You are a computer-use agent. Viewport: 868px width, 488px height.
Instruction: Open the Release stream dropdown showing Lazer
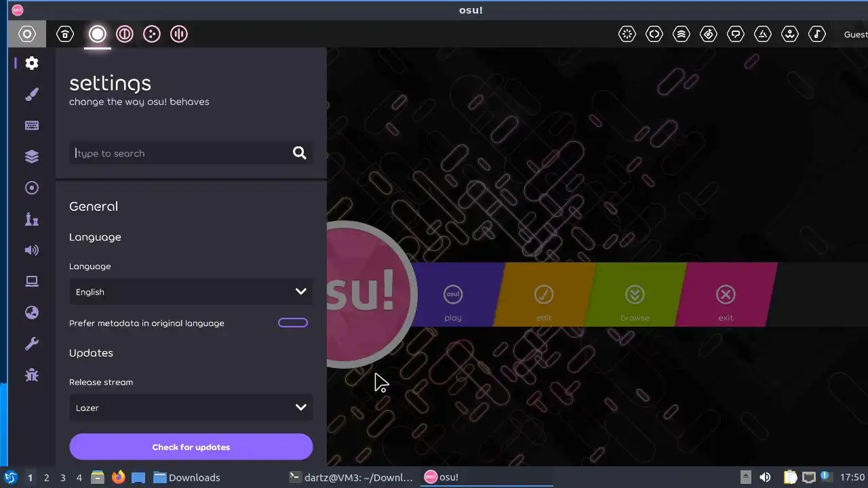191,407
